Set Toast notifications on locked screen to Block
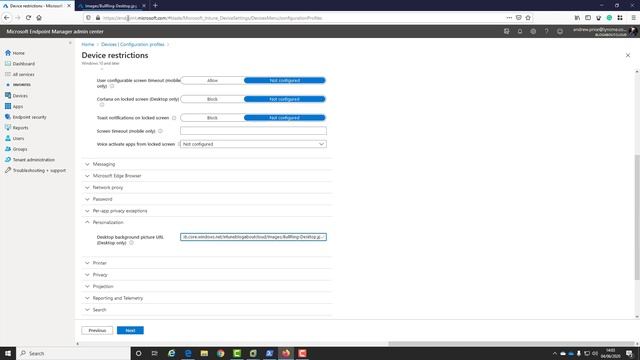The height and width of the screenshot is (360, 640). pyautogui.click(x=212, y=118)
